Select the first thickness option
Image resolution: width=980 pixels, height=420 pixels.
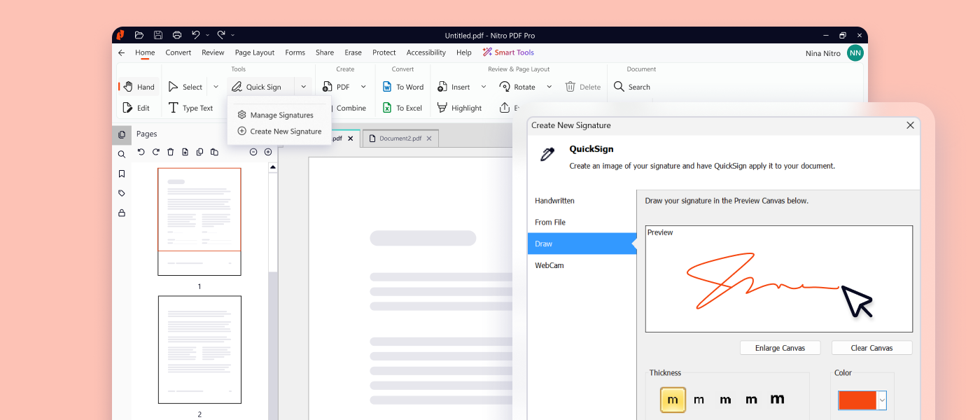click(x=673, y=400)
